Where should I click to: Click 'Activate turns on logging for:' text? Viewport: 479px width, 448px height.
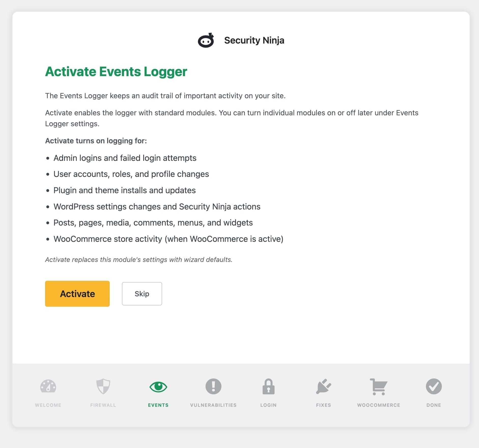[x=96, y=141]
